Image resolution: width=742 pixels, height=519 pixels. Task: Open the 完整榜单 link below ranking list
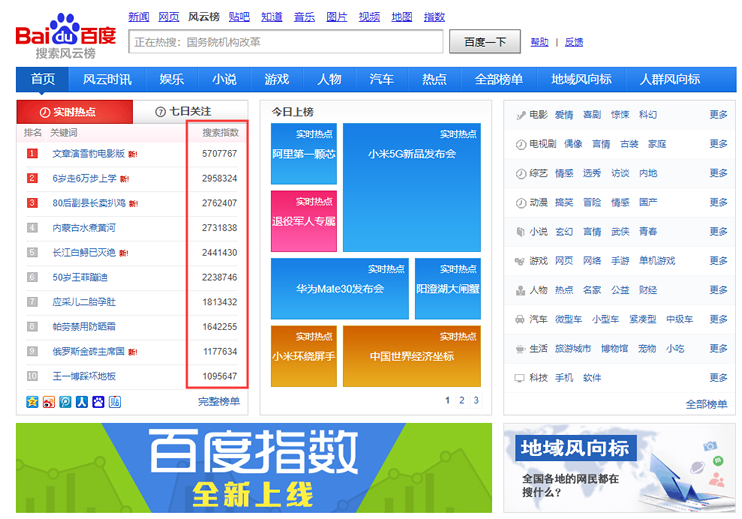[x=219, y=402]
